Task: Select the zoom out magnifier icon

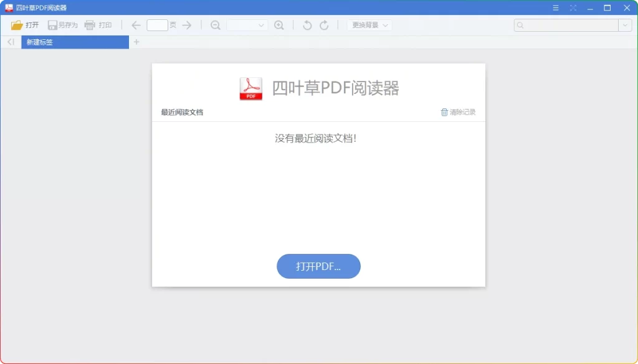Action: tap(215, 25)
